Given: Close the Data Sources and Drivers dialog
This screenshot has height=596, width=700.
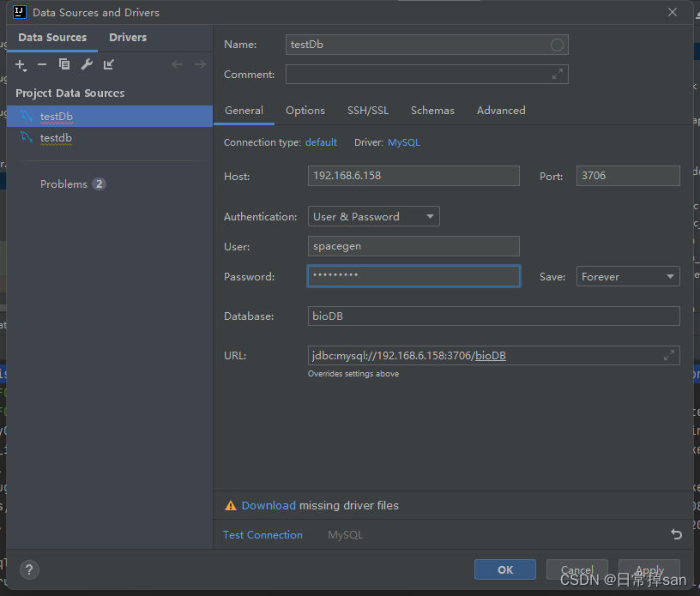Looking at the screenshot, I should tap(673, 13).
